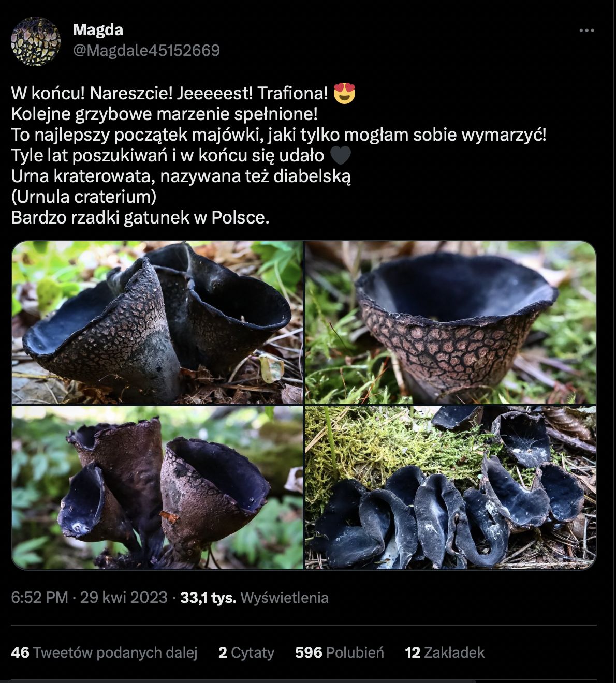This screenshot has width=616, height=683.
Task: Open the top-right photo of a single cup
Action: click(x=450, y=322)
